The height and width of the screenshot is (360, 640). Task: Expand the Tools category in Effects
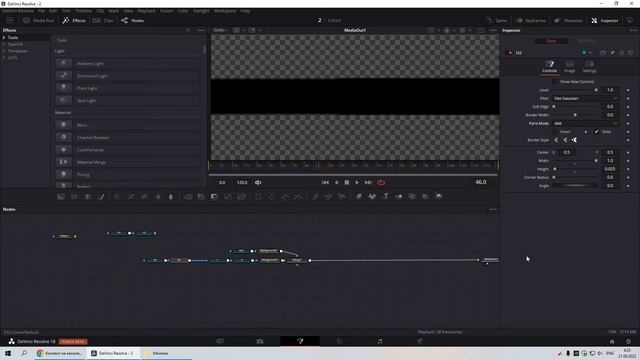coord(4,38)
